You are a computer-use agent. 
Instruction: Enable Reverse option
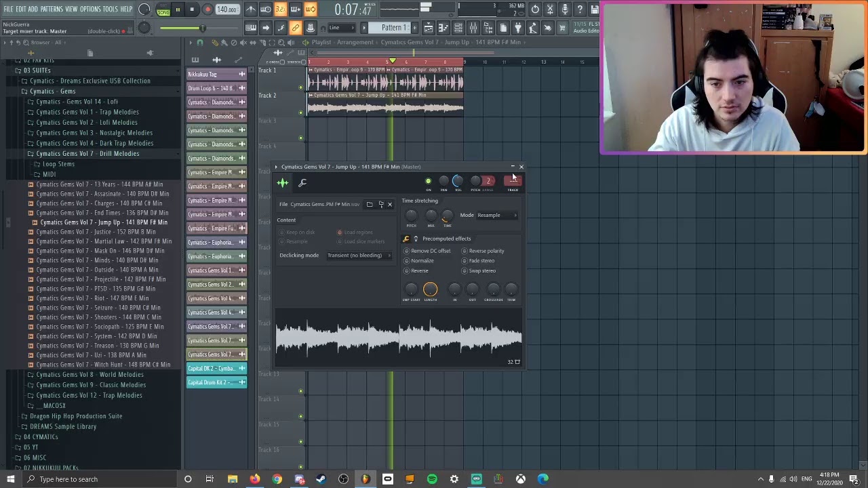(416, 271)
